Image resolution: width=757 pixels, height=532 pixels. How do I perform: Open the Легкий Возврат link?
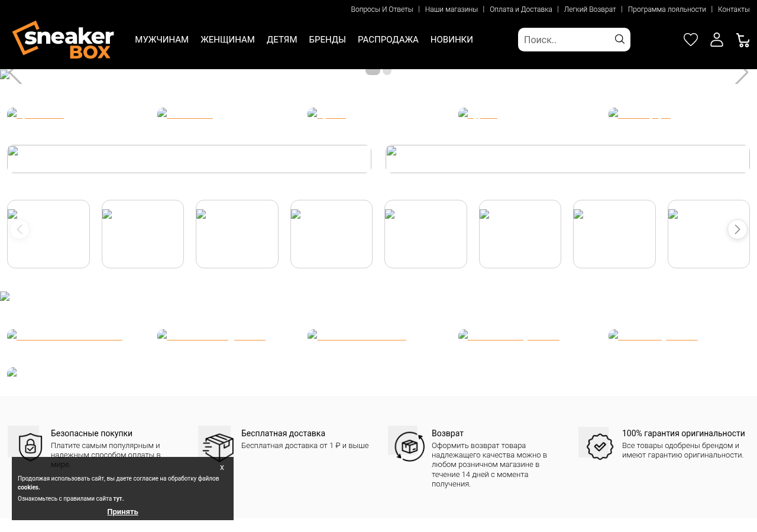[590, 9]
